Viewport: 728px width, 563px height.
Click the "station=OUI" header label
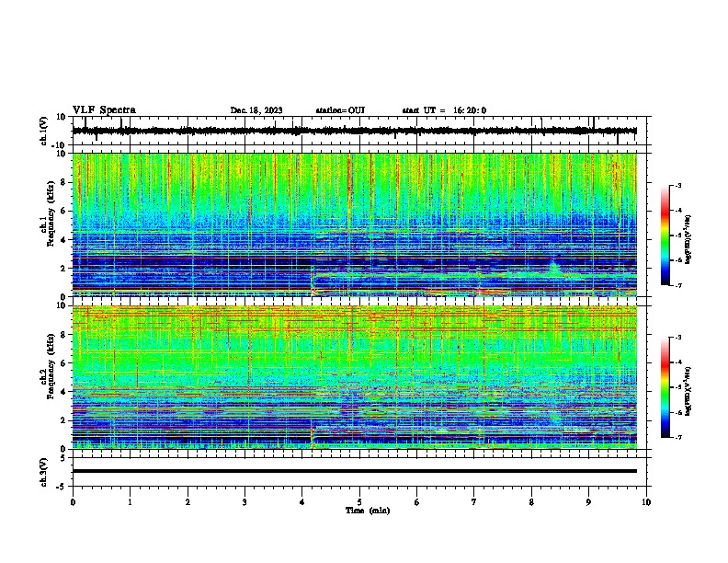click(x=340, y=110)
